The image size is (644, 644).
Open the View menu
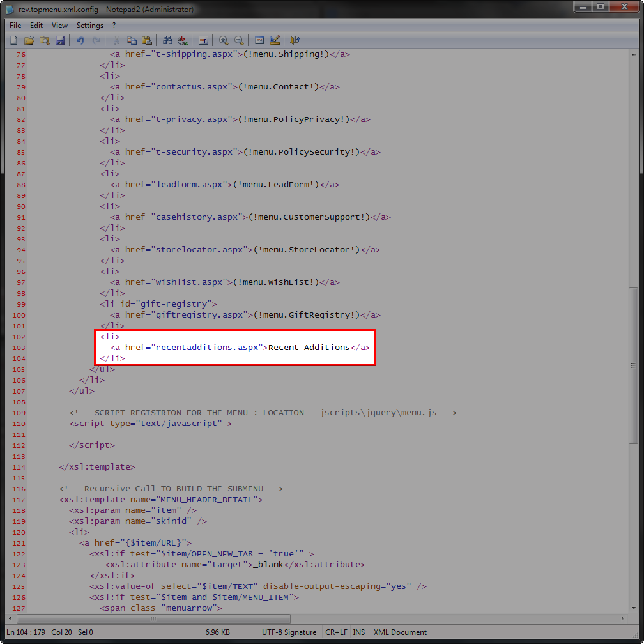click(59, 26)
